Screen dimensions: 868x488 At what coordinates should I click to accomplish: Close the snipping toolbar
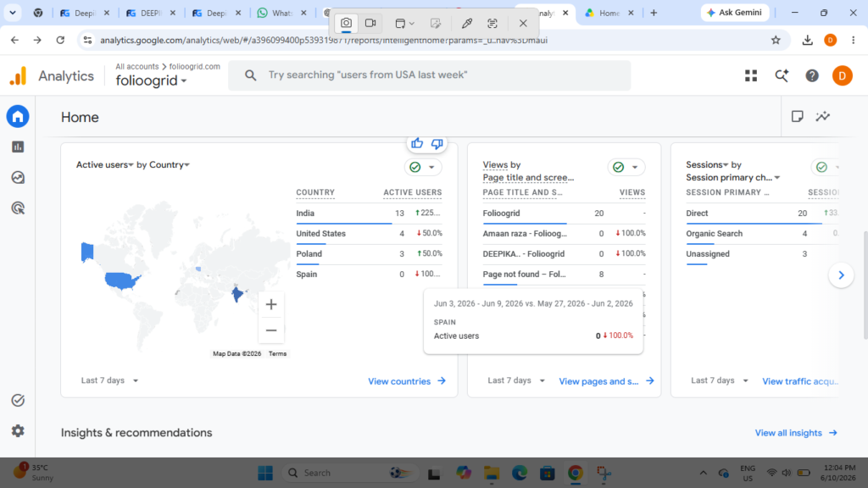coord(523,23)
